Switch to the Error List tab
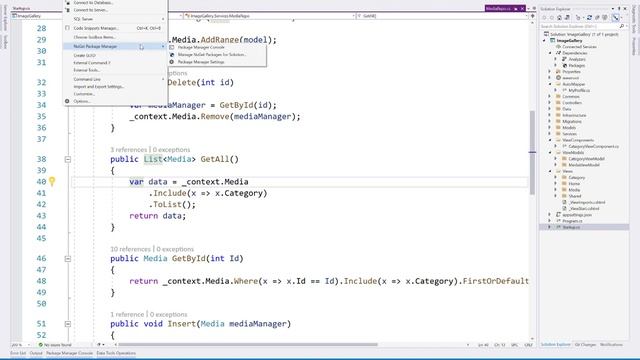 click(x=18, y=353)
